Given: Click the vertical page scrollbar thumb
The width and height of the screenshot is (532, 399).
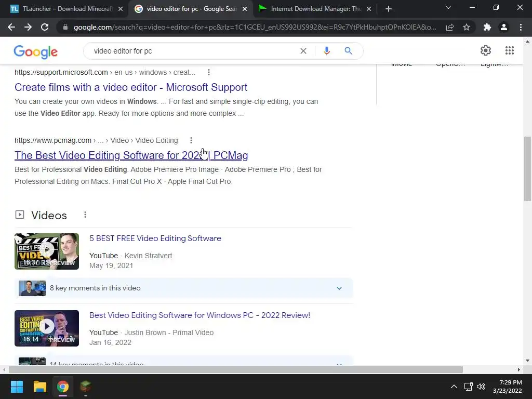Looking at the screenshot, I should click(x=527, y=169).
